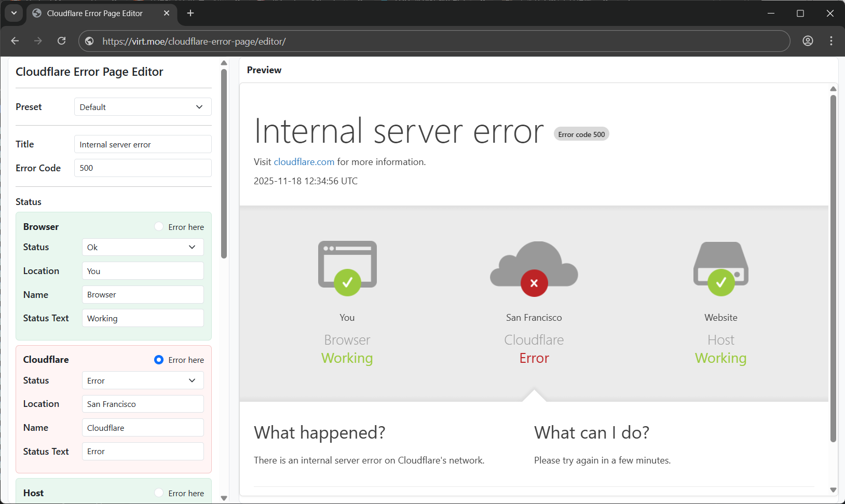Image resolution: width=845 pixels, height=504 pixels.
Task: Click the editor panel vertical scrollbar
Action: [224, 164]
